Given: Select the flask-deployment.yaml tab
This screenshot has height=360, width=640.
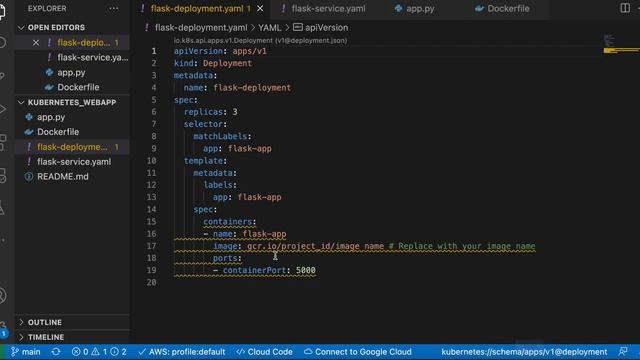Looking at the screenshot, I should [197, 9].
